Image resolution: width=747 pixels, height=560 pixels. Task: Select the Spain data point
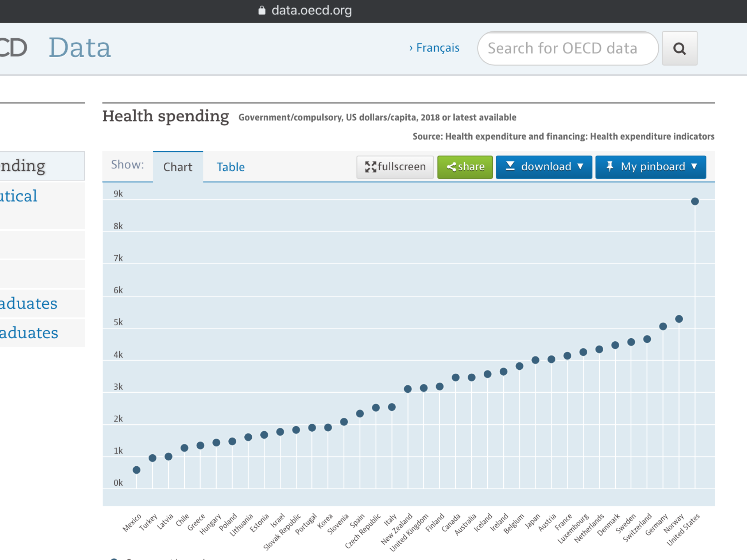pos(360,413)
